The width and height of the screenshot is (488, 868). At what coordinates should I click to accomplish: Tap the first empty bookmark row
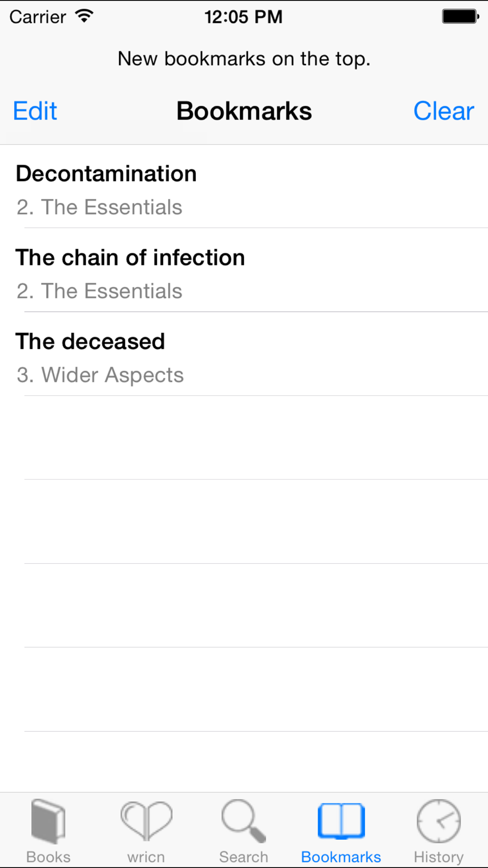(244, 438)
